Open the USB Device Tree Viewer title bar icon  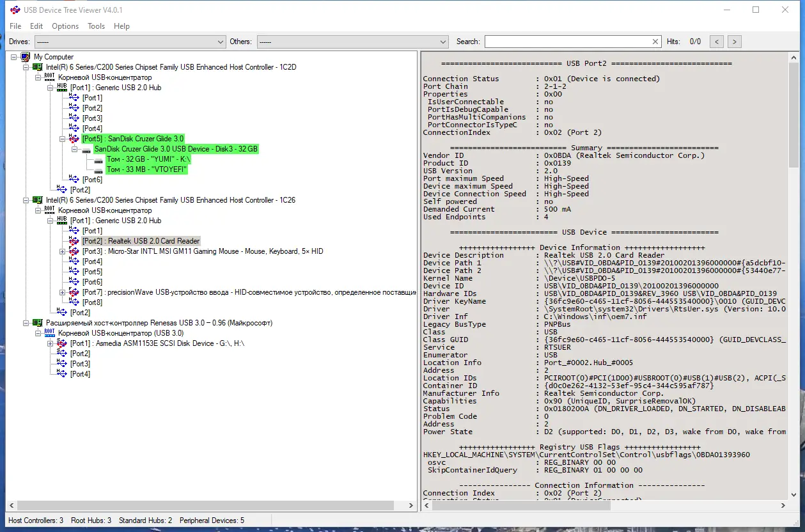pos(15,10)
